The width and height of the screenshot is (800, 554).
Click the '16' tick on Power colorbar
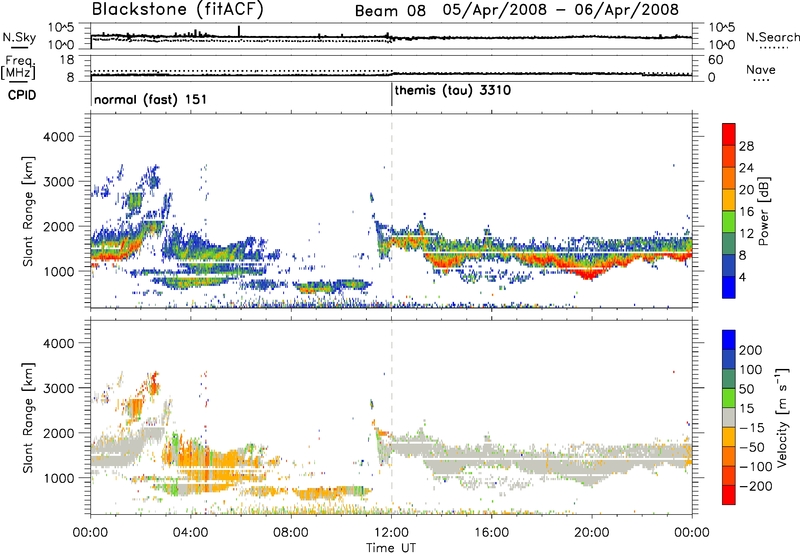[746, 212]
